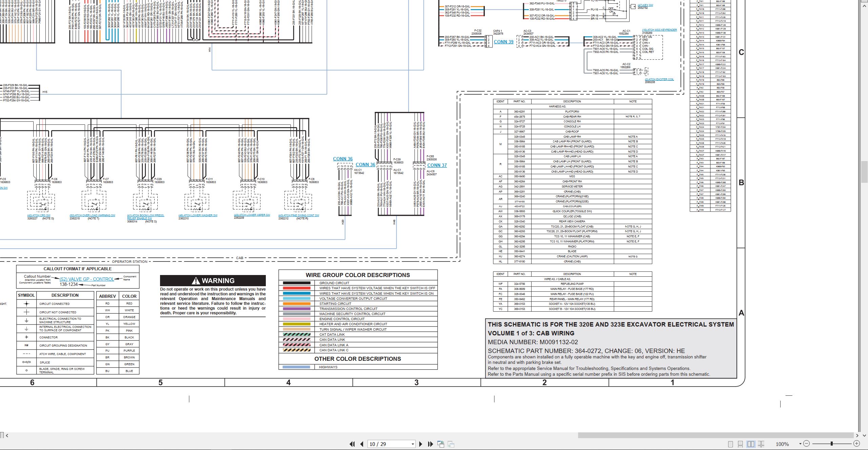
Task: Open (43) ATCH FINE SWING CONT SW link
Action: click(298, 215)
